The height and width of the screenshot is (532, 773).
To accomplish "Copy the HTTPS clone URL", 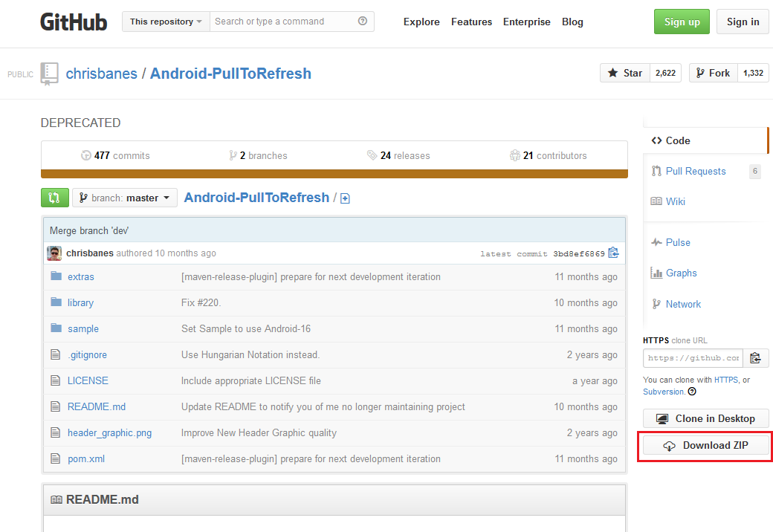I will (x=755, y=357).
